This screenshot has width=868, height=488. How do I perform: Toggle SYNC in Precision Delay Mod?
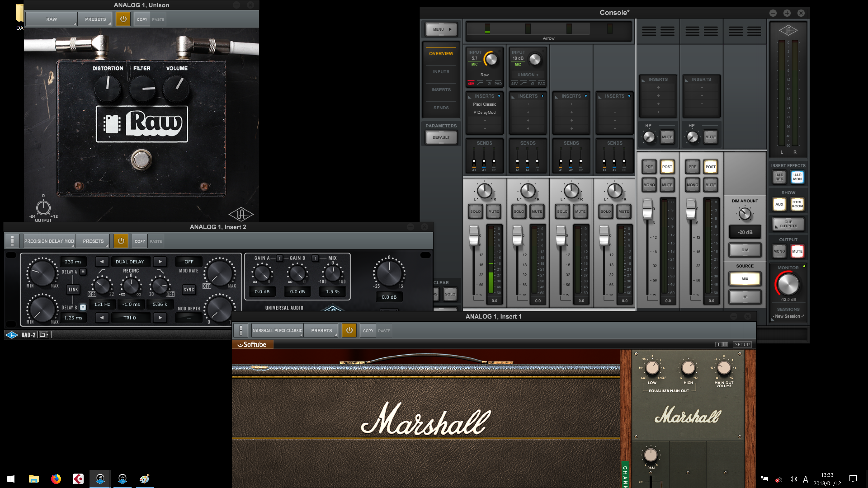point(189,289)
